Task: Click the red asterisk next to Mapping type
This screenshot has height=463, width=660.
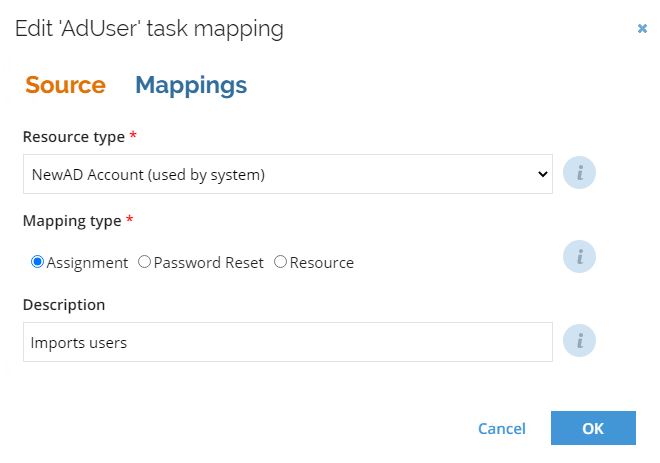Action: (x=130, y=219)
